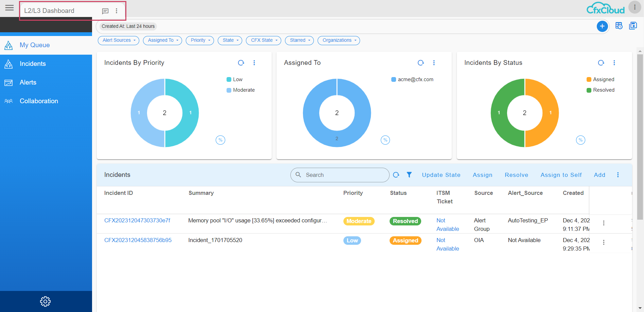Open incident CFX202312047303730e7f link

tap(137, 221)
